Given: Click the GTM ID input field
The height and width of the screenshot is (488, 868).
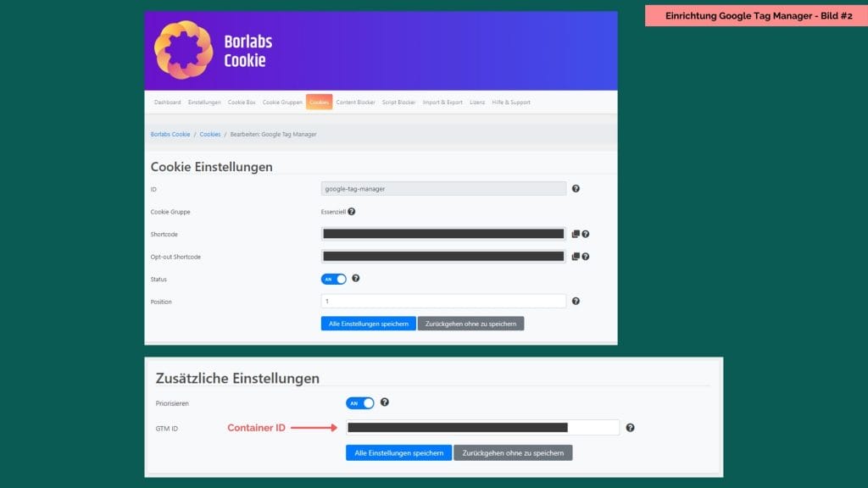Looking at the screenshot, I should (x=482, y=428).
